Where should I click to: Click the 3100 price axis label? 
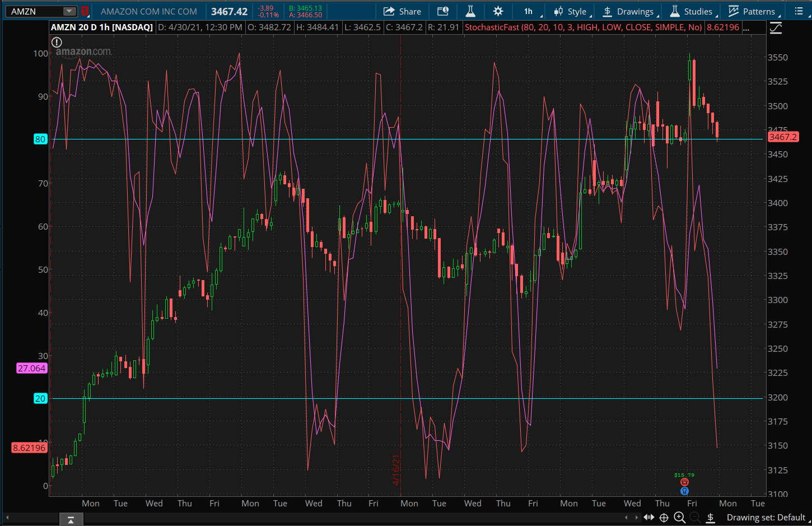[x=777, y=494]
